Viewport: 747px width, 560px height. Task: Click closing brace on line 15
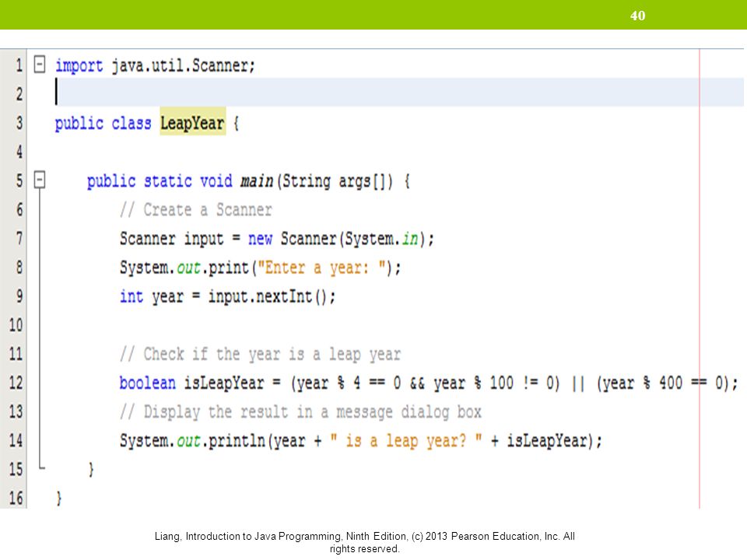tap(90, 470)
